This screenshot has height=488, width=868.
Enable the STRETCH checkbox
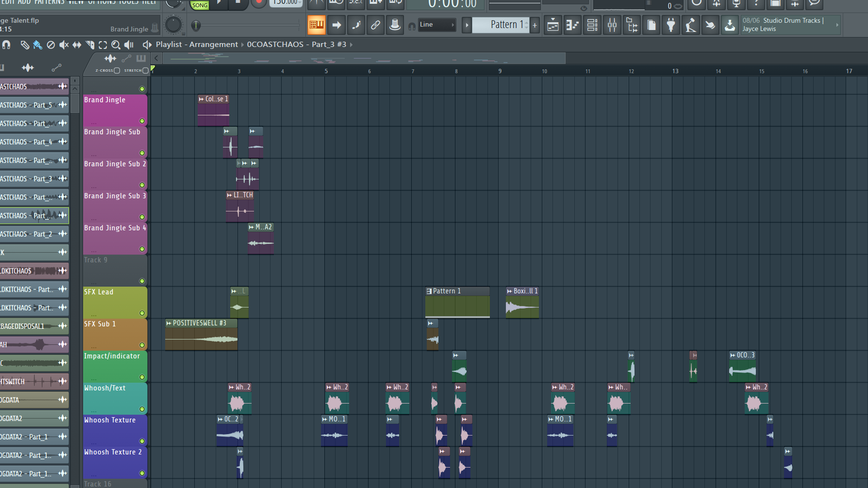pos(145,70)
